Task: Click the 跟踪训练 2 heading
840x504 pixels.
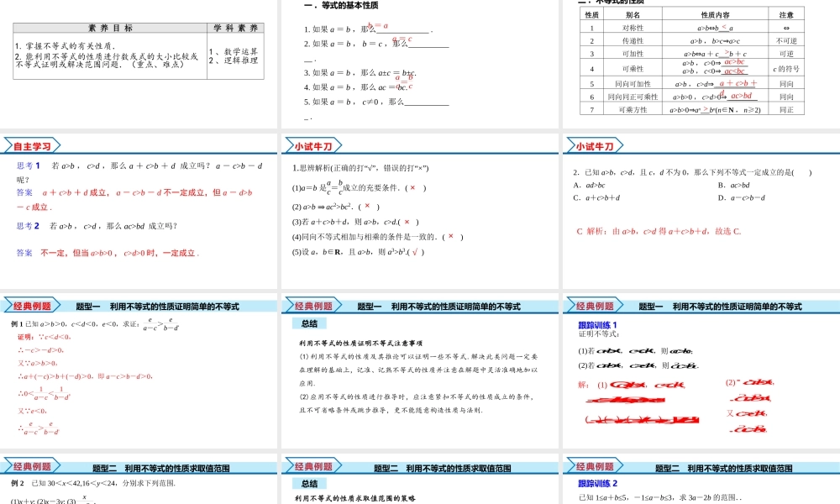Action: (x=597, y=483)
